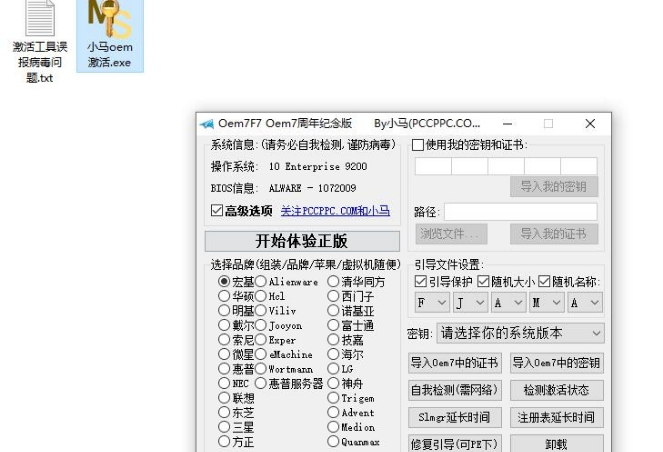
Task: Uncheck 高级选项 checkbox
Action: click(x=217, y=210)
